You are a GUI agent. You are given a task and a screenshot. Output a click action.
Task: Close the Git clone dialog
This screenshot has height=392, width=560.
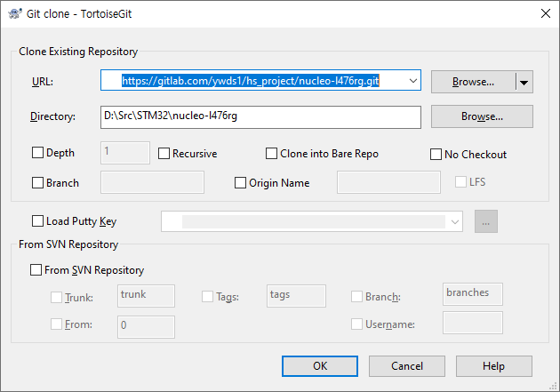(546, 13)
